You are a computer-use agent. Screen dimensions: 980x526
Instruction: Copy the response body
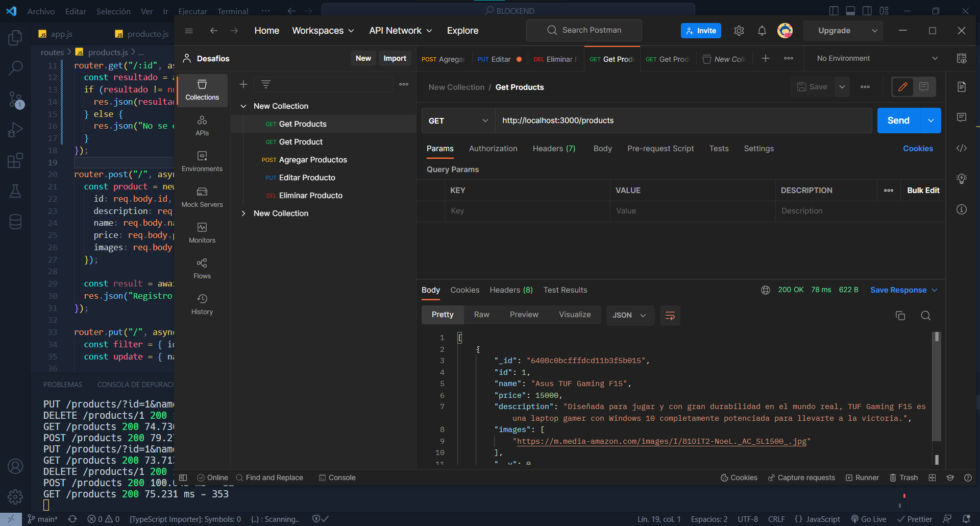[x=900, y=316]
